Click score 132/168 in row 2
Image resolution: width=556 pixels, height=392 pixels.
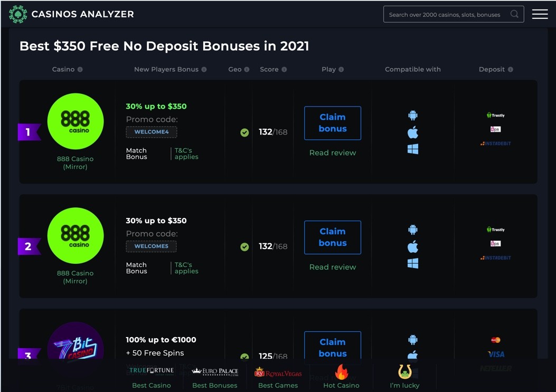[x=273, y=247]
